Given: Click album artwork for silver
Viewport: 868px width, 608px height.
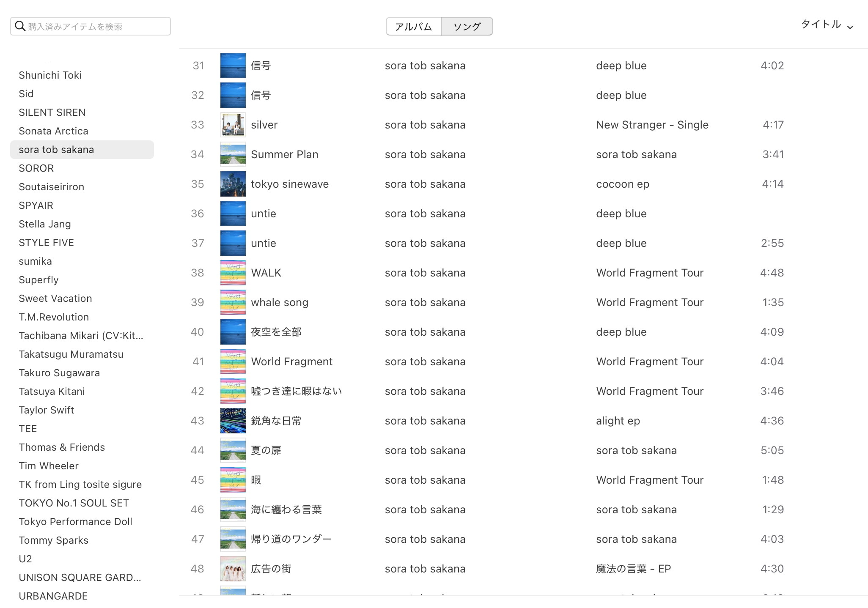Looking at the screenshot, I should 233,125.
